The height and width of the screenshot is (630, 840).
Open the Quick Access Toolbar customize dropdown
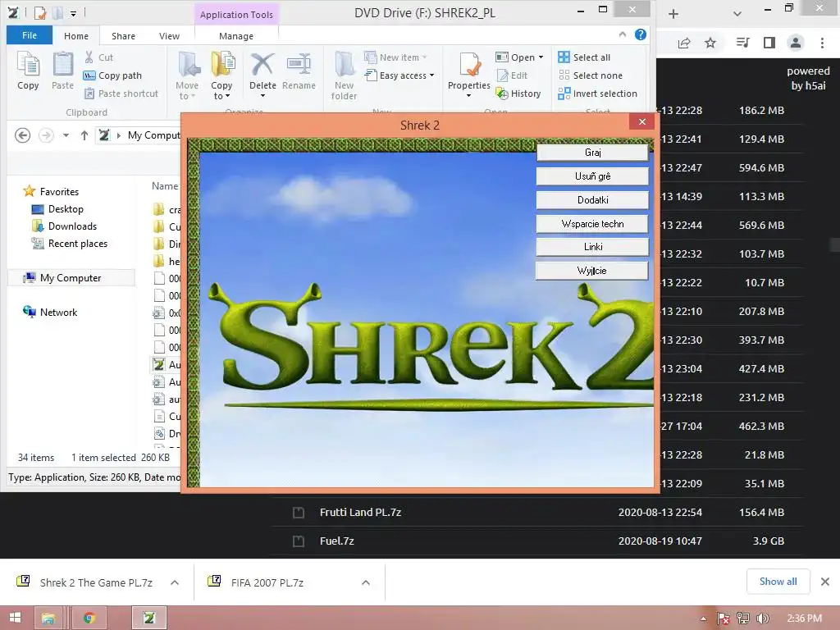pyautogui.click(x=73, y=13)
